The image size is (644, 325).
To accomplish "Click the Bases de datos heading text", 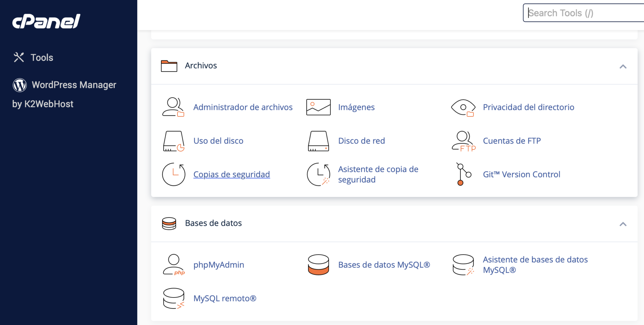I will tap(213, 223).
